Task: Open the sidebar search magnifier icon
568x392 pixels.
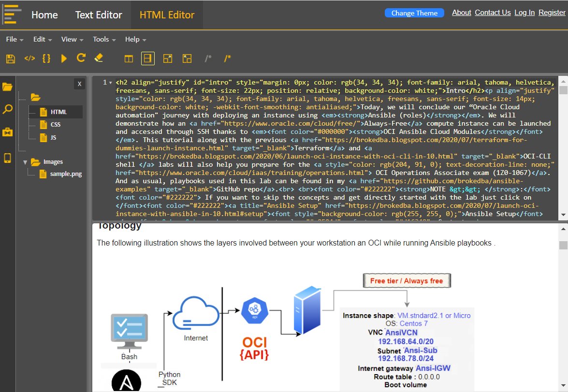Action: [7, 109]
